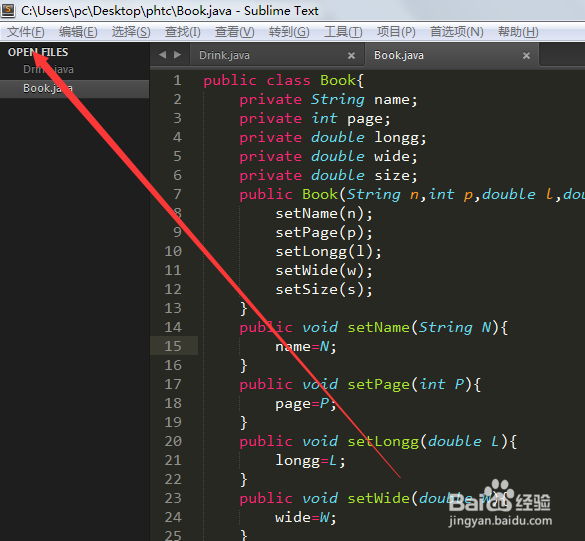Screen dimensions: 585x541
Task: Click the Book constructor declaration on line 7
Action: point(412,194)
